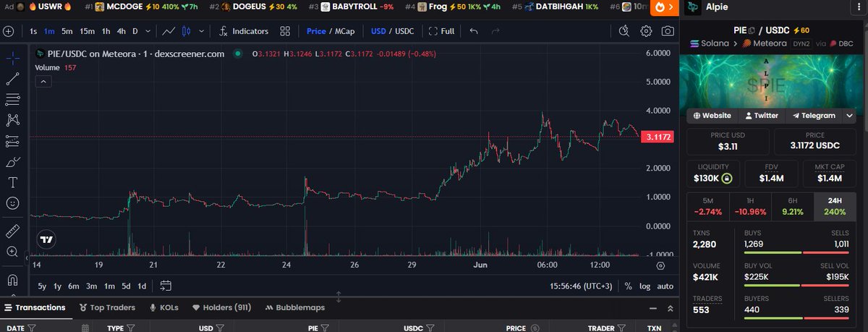Open the Indicators dialog

point(244,31)
